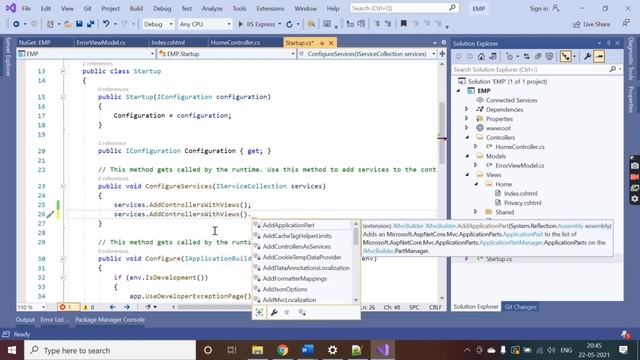The width and height of the screenshot is (640, 360).
Task: Select AddApplicationPart in IntelliSense list
Action: click(302, 225)
